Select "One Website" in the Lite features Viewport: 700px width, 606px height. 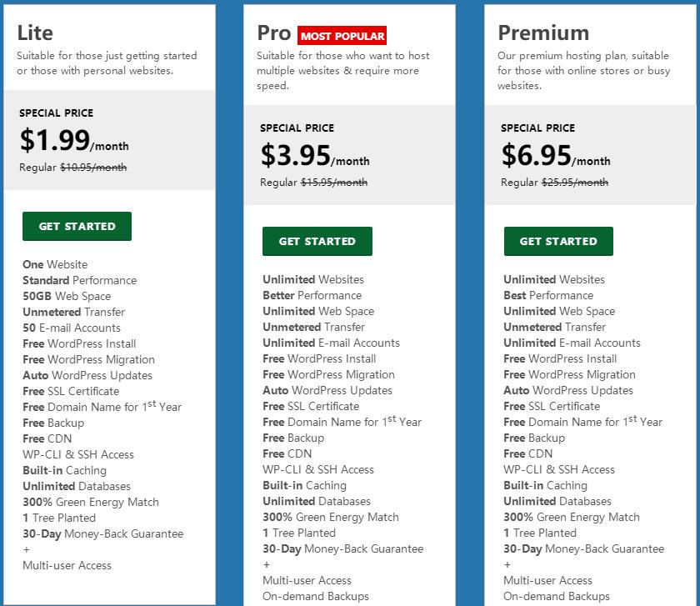(x=55, y=264)
